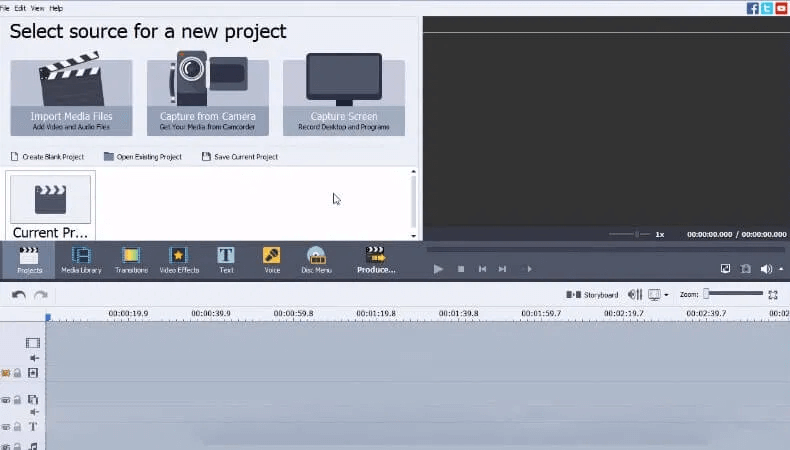Viewport: 790px width, 450px height.
Task: Click the projects list scroll-down arrow
Action: click(413, 236)
